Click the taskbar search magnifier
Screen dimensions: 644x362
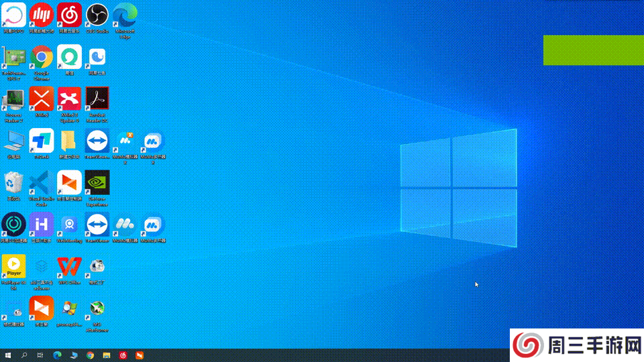coord(24,355)
